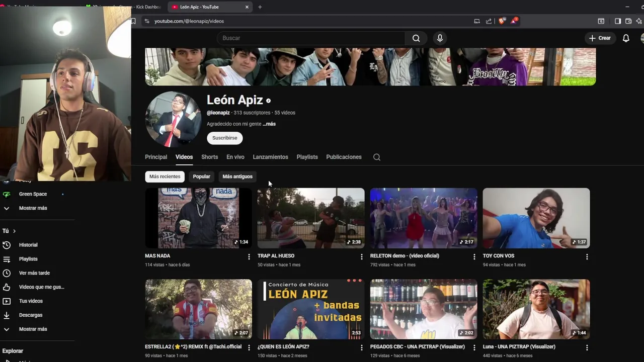This screenshot has height=362, width=644.
Task: Toggle the browser sidebar panel icon
Action: tap(617, 21)
